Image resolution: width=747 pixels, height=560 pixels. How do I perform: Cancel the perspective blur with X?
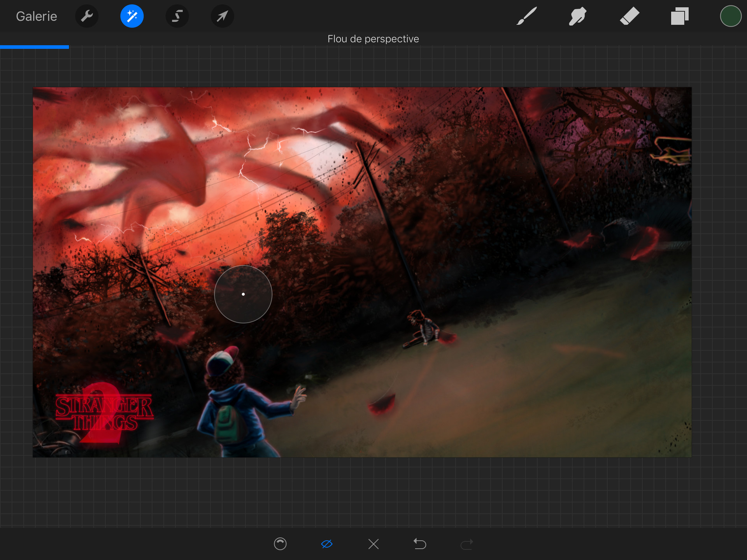(373, 544)
